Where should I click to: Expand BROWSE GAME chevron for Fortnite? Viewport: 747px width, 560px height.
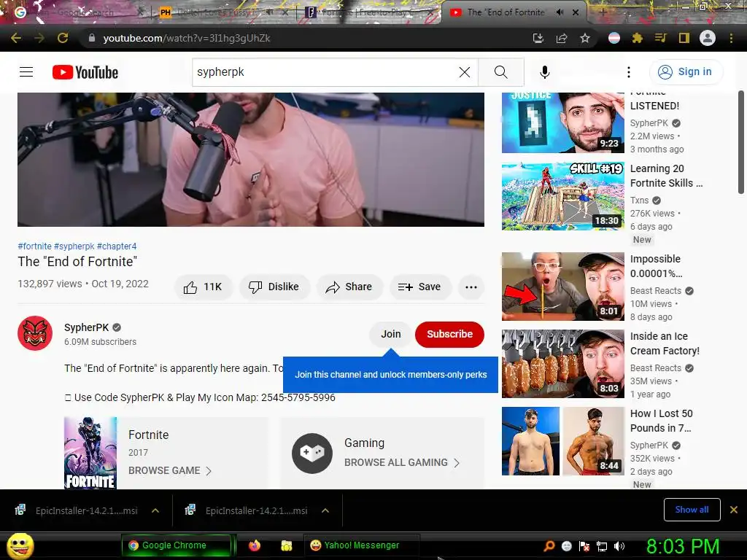click(x=208, y=471)
